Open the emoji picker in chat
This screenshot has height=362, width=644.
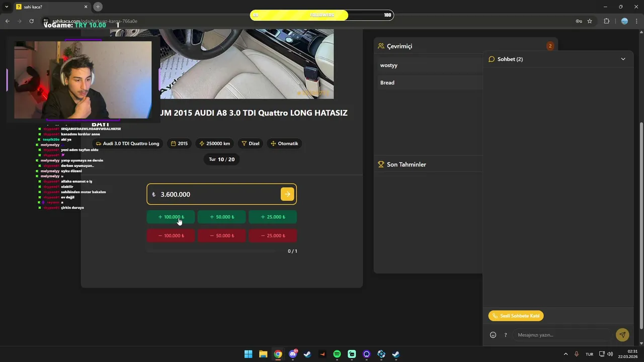[493, 335]
